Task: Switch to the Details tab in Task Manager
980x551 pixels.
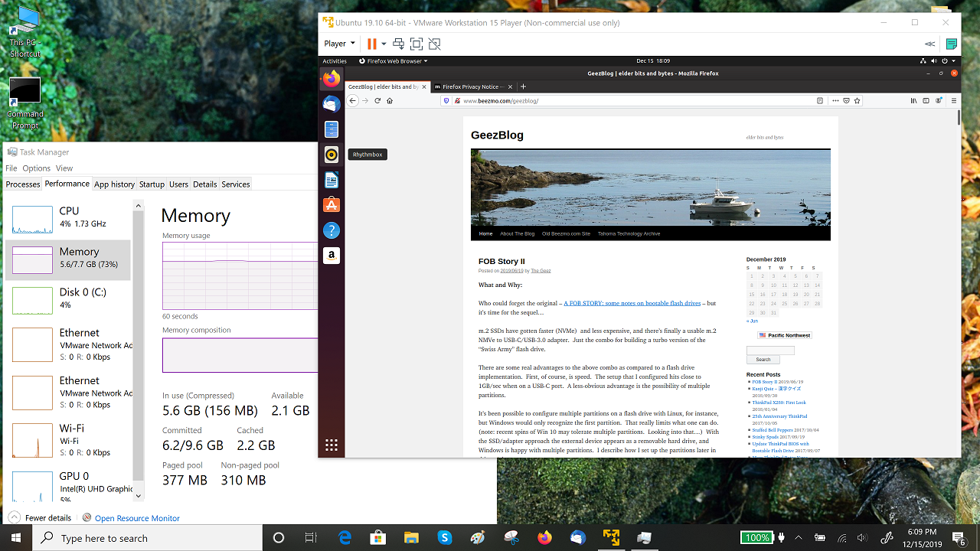Action: click(x=204, y=184)
